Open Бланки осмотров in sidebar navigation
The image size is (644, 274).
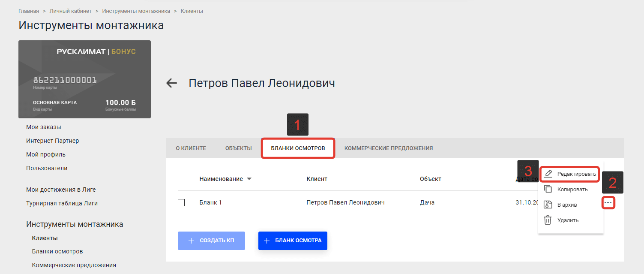[57, 251]
